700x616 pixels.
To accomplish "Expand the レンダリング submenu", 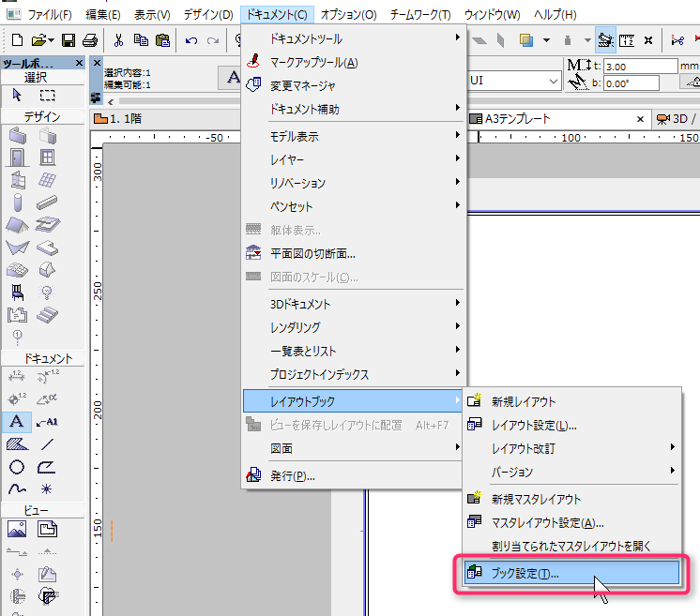I will pyautogui.click(x=353, y=327).
